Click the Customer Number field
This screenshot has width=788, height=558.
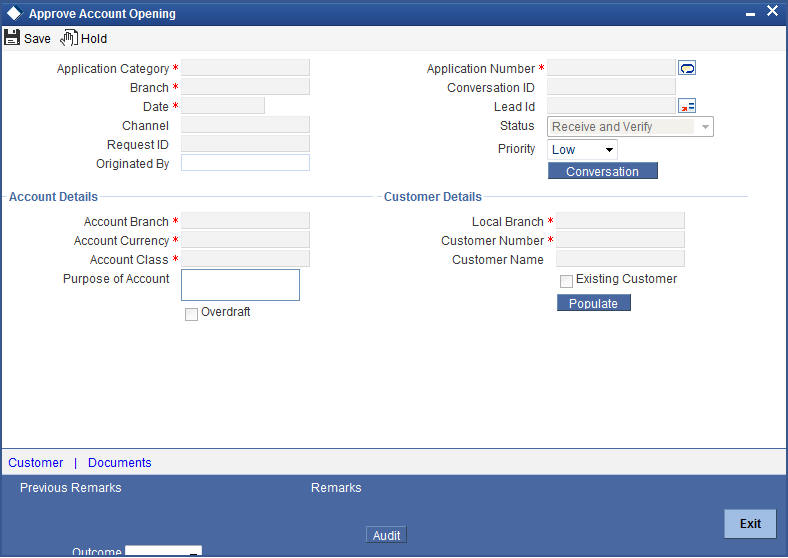point(620,240)
